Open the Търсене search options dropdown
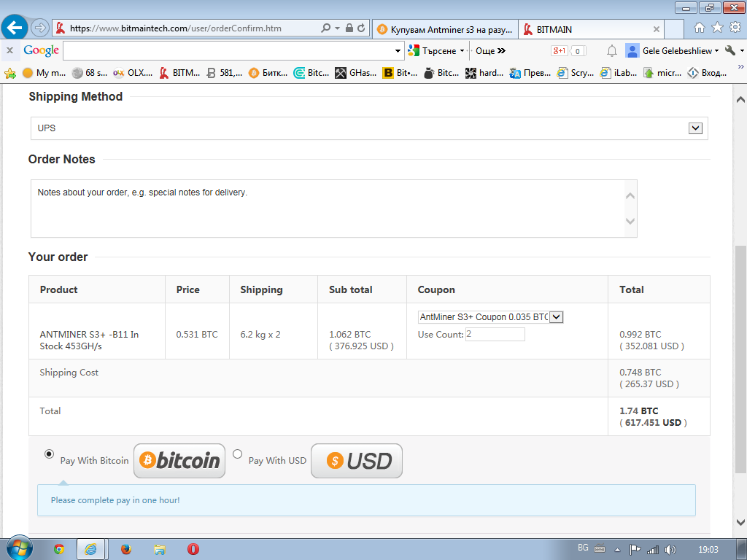Image resolution: width=747 pixels, height=560 pixels. click(462, 50)
